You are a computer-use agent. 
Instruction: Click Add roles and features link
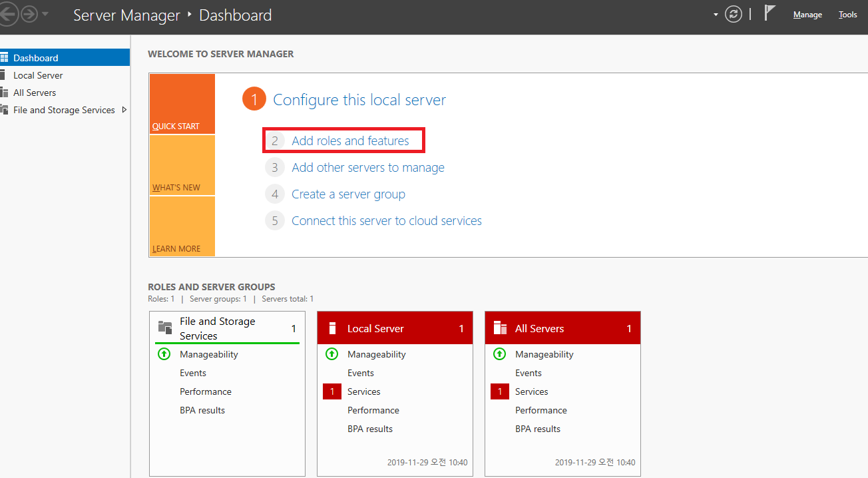[x=350, y=141]
